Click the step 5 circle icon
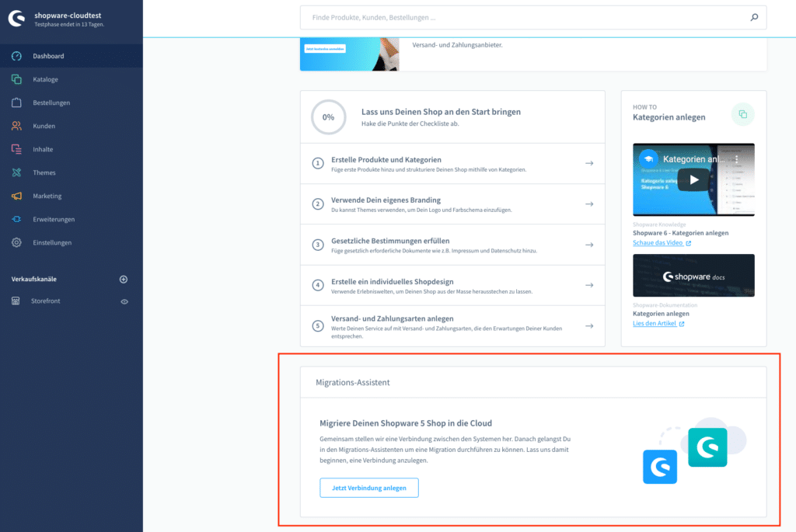This screenshot has height=532, width=796. click(318, 325)
